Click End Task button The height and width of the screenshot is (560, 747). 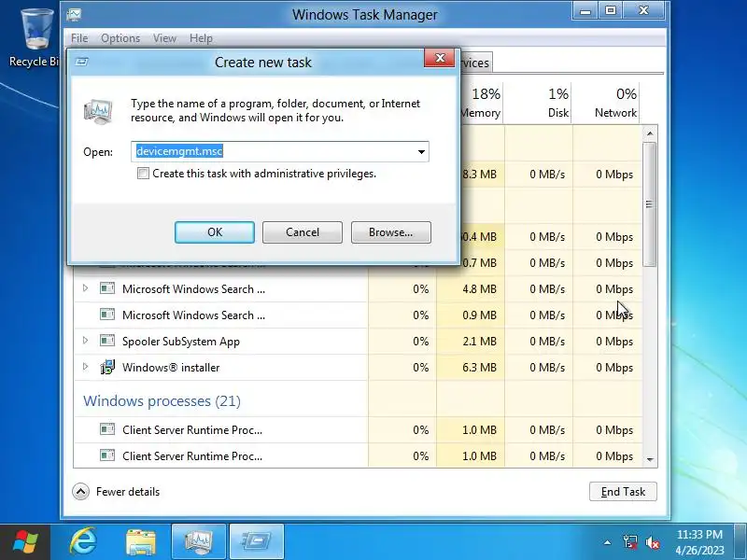(623, 492)
